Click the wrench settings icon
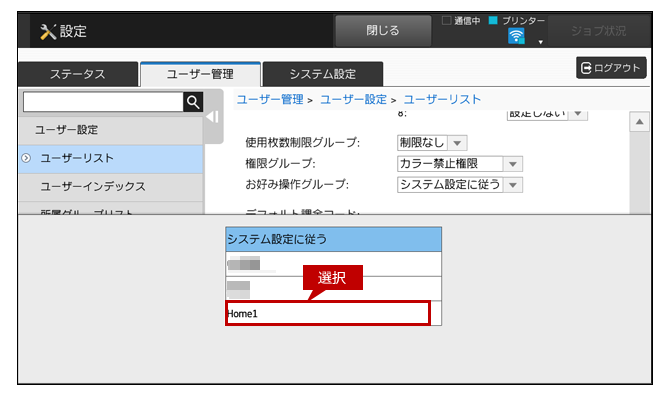The height and width of the screenshot is (396, 670). [48, 32]
